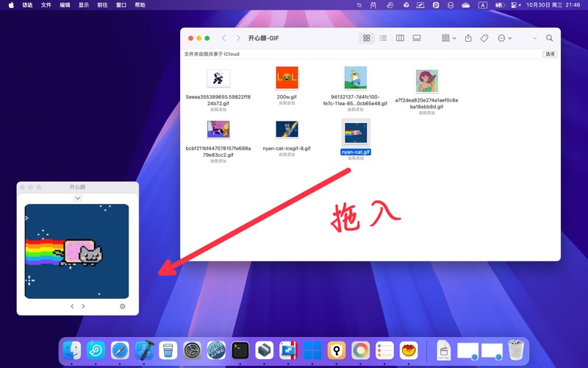Select the 200w.gif file
Image resolution: width=588 pixels, height=368 pixels.
287,78
